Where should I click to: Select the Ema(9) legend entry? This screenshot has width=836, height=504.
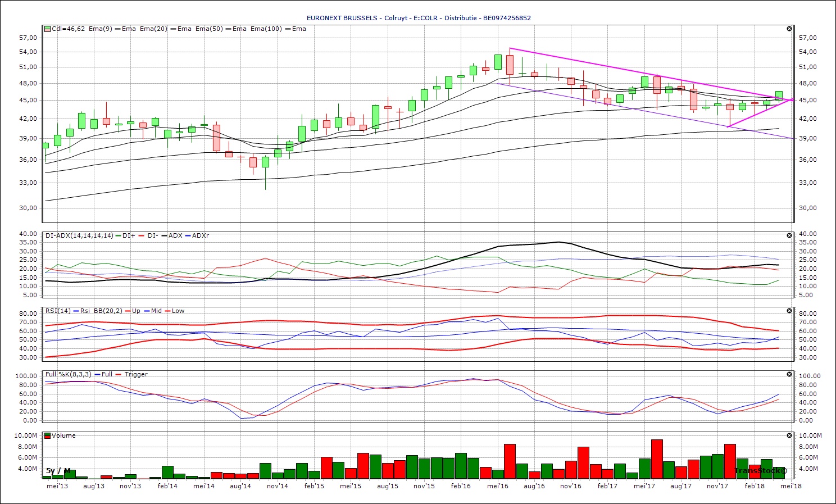pyautogui.click(x=100, y=29)
